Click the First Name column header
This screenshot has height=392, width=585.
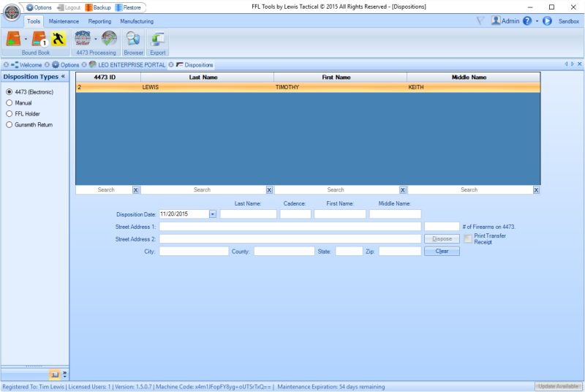tap(340, 78)
